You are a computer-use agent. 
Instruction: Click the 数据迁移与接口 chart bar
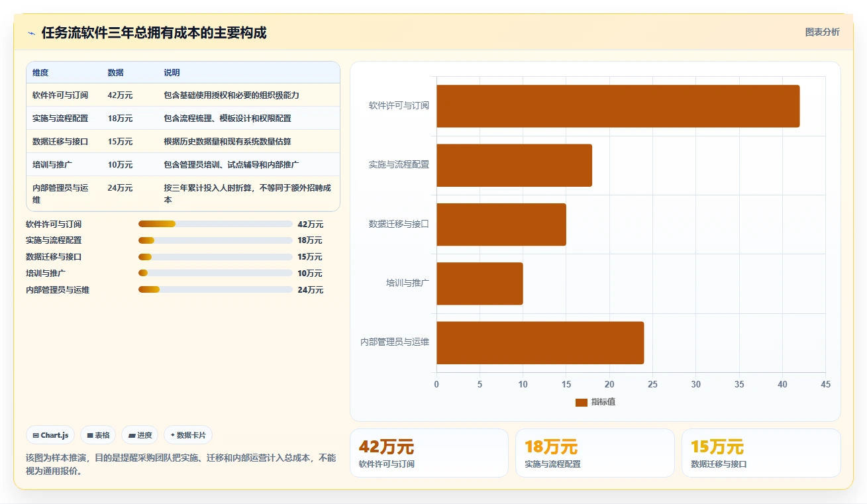(x=501, y=225)
